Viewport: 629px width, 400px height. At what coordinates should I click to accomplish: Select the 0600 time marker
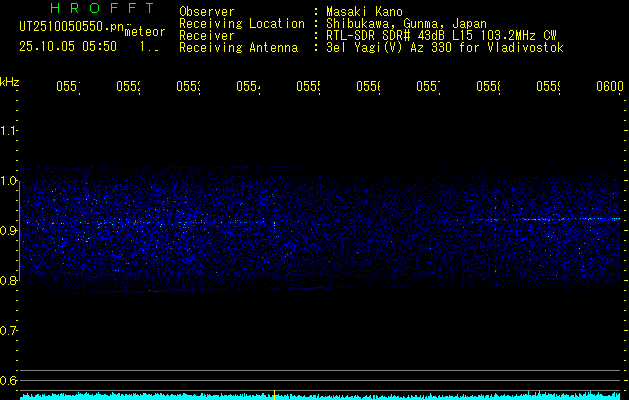click(610, 86)
